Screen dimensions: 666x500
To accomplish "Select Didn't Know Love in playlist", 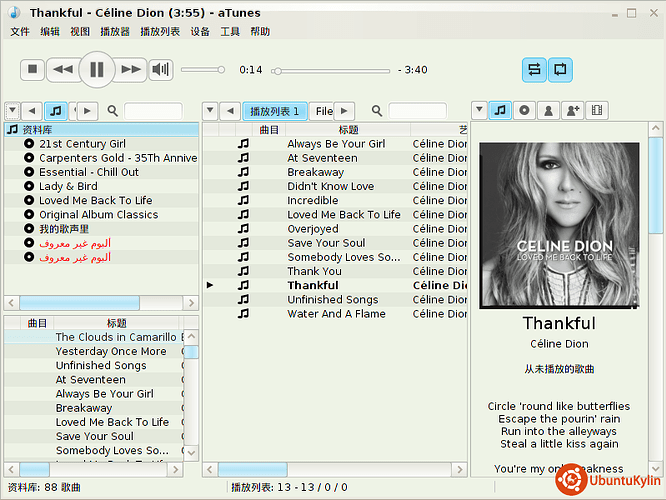I will click(x=335, y=186).
